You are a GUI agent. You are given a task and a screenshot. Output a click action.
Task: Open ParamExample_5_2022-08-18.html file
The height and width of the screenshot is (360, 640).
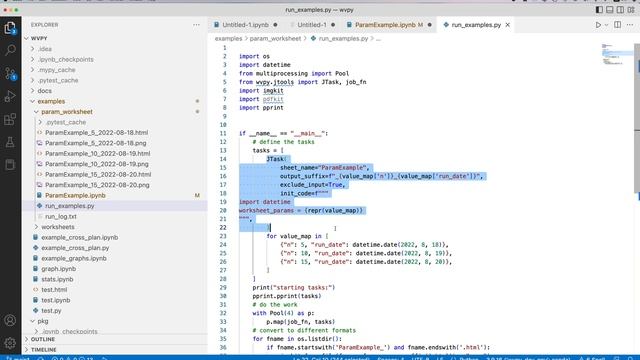[x=96, y=133]
